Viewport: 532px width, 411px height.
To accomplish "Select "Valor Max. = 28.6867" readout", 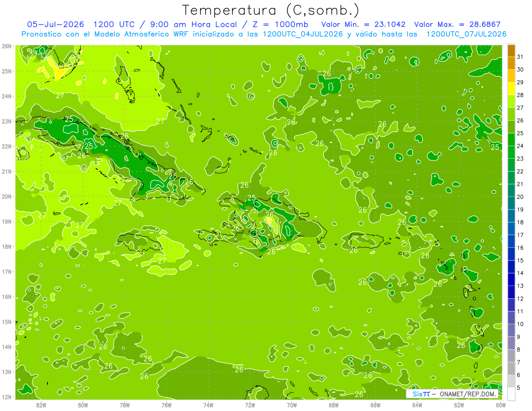I will 457,24.
